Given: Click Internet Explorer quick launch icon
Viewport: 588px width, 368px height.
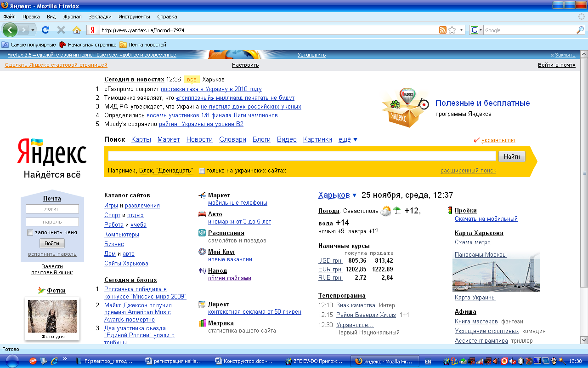Looking at the screenshot, I should coord(54,361).
